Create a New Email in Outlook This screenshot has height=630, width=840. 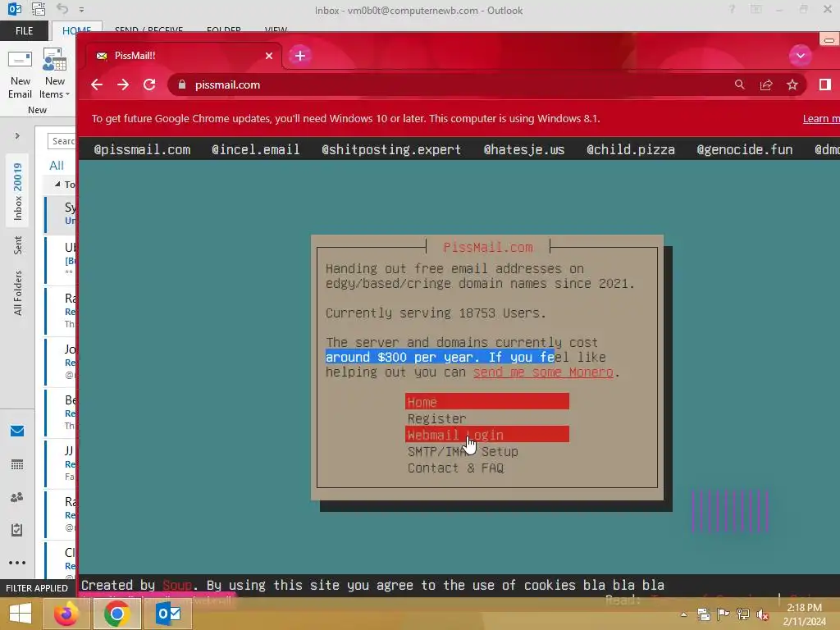point(20,74)
